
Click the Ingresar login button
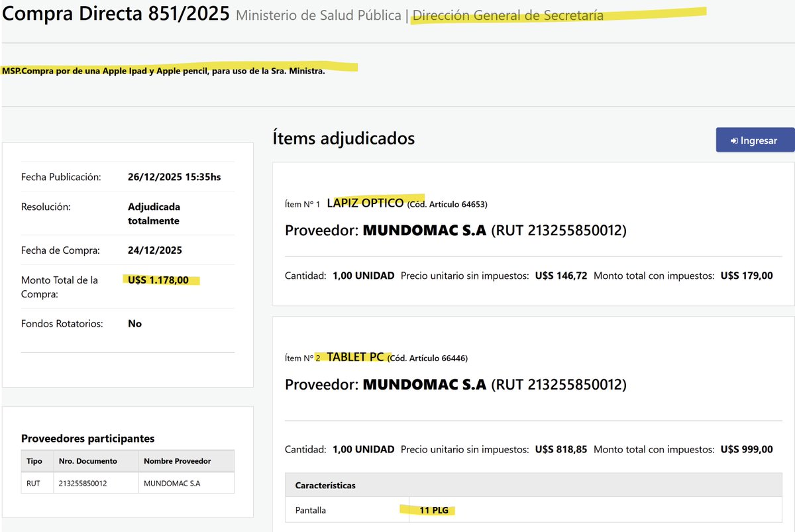[755, 140]
